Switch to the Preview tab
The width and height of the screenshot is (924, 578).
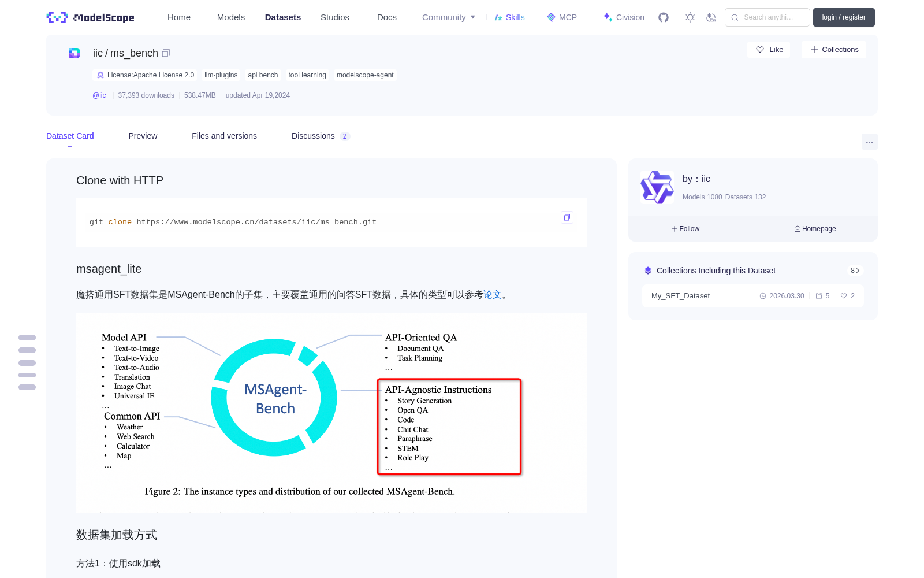143,136
